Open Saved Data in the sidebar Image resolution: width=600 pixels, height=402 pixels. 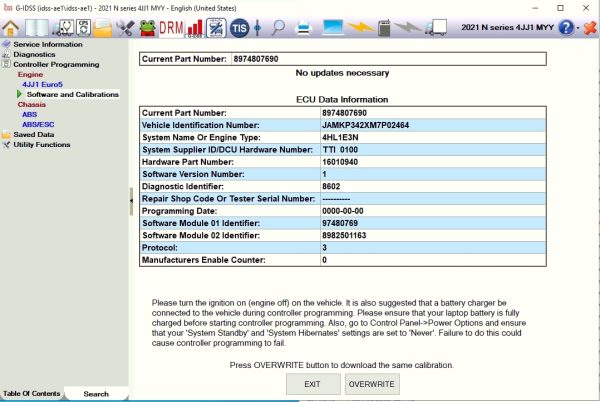tap(34, 134)
